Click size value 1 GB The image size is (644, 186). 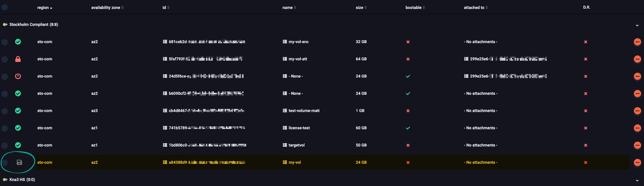360,111
